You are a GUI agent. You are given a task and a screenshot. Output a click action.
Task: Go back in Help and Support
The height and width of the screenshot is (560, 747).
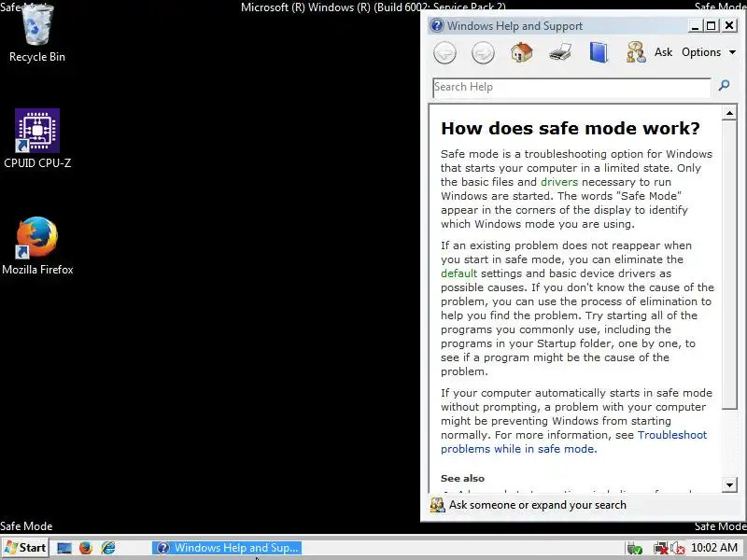tap(444, 52)
